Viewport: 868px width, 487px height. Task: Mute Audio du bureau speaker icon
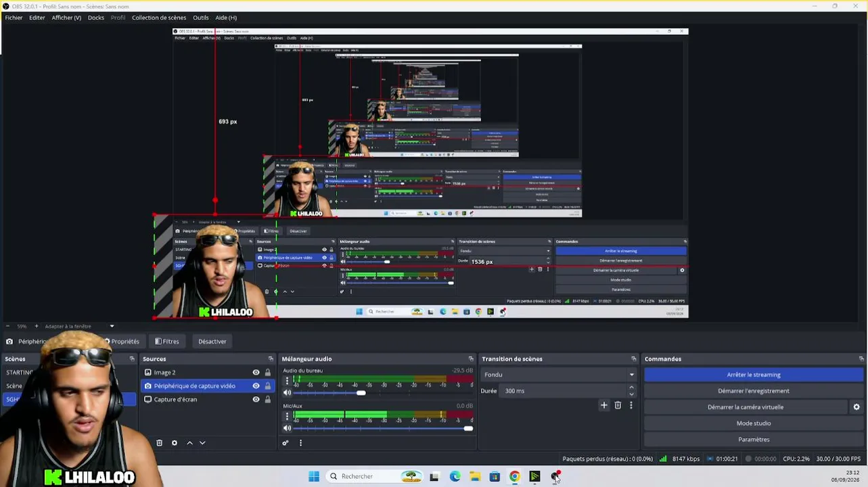point(287,393)
